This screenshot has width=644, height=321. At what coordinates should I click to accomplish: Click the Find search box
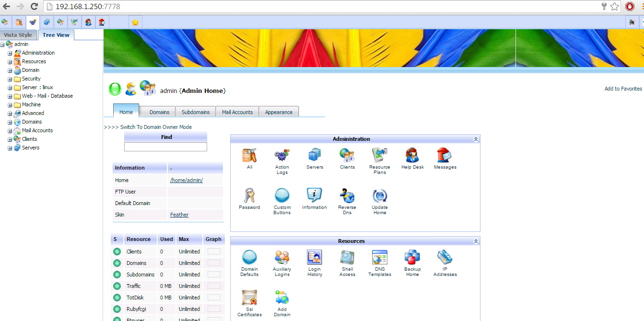coord(165,147)
